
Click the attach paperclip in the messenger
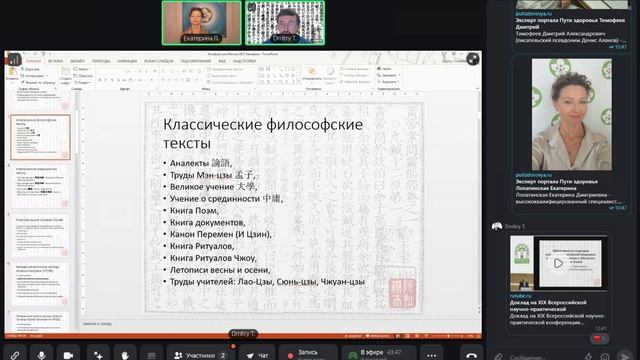[498, 357]
